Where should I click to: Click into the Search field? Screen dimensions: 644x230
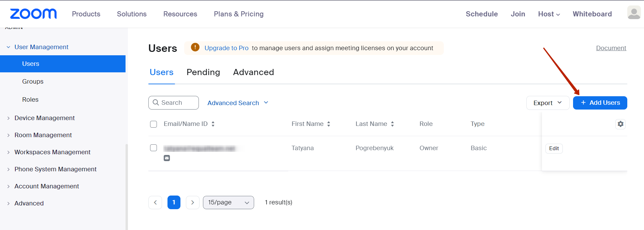pos(174,103)
